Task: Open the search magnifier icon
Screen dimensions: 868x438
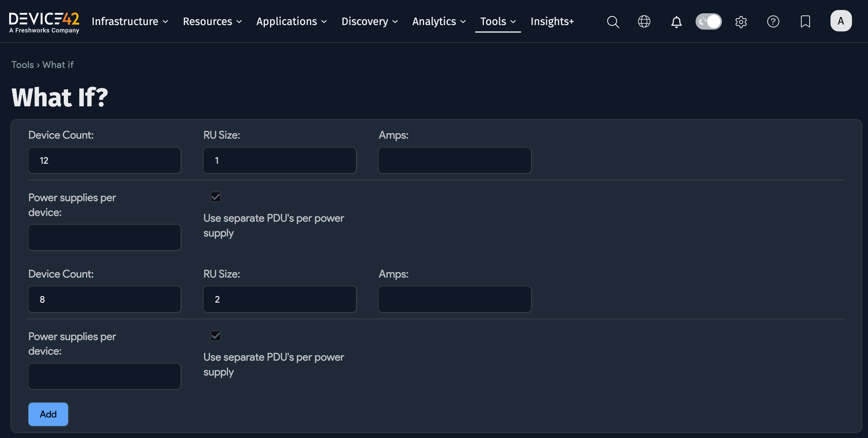Action: (x=612, y=21)
